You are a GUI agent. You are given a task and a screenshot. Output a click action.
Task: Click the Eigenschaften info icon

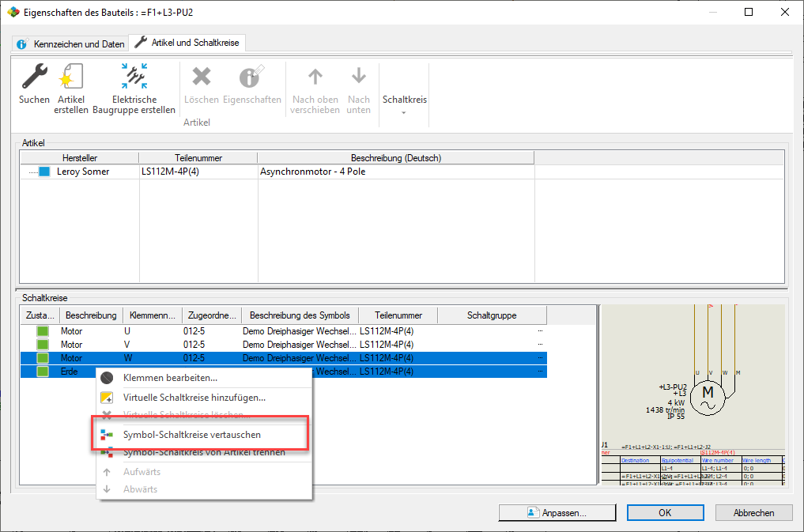click(x=251, y=77)
